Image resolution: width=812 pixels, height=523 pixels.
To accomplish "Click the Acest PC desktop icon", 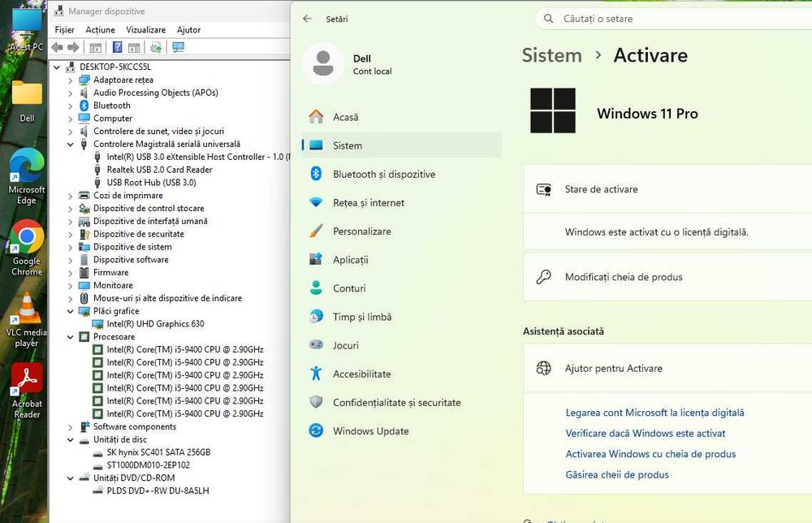I will point(27,31).
